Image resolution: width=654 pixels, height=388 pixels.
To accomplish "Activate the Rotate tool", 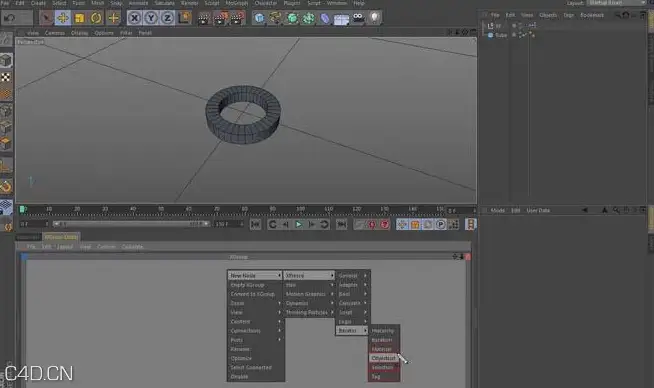I will pyautogui.click(x=96, y=18).
